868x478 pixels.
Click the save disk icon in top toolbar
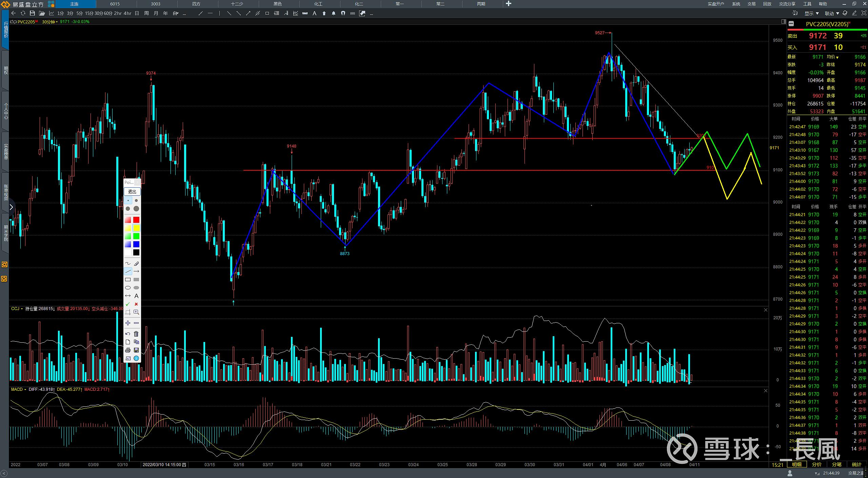click(32, 14)
